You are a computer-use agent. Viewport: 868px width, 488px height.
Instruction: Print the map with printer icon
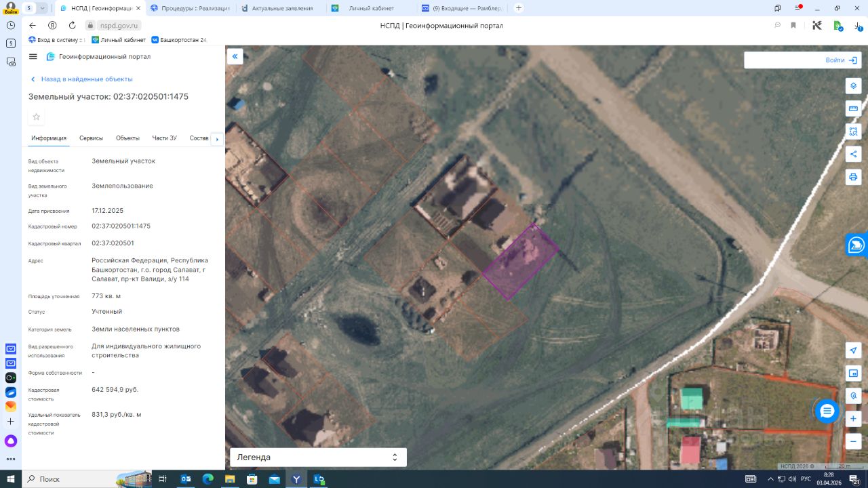pyautogui.click(x=853, y=177)
